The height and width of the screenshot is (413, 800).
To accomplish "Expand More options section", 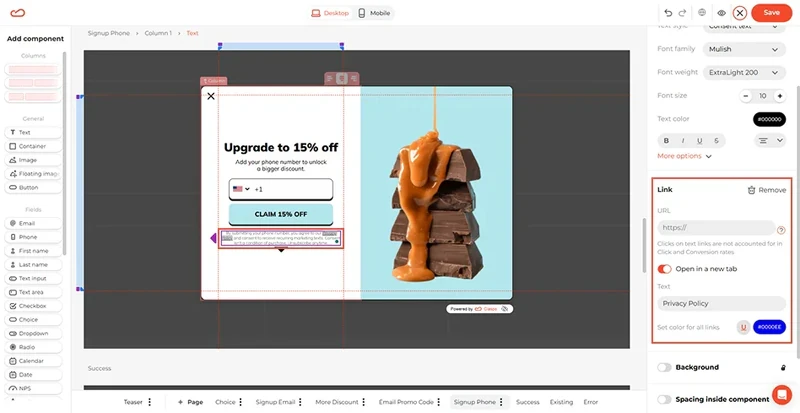I will coord(684,156).
